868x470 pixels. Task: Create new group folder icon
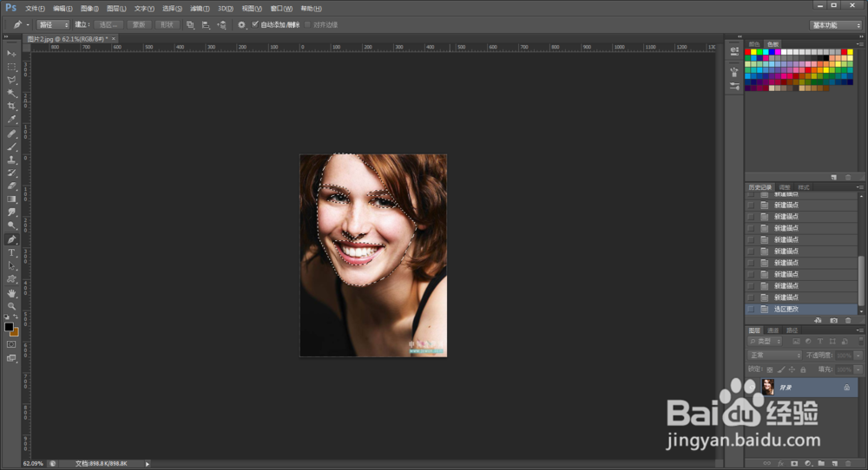821,463
